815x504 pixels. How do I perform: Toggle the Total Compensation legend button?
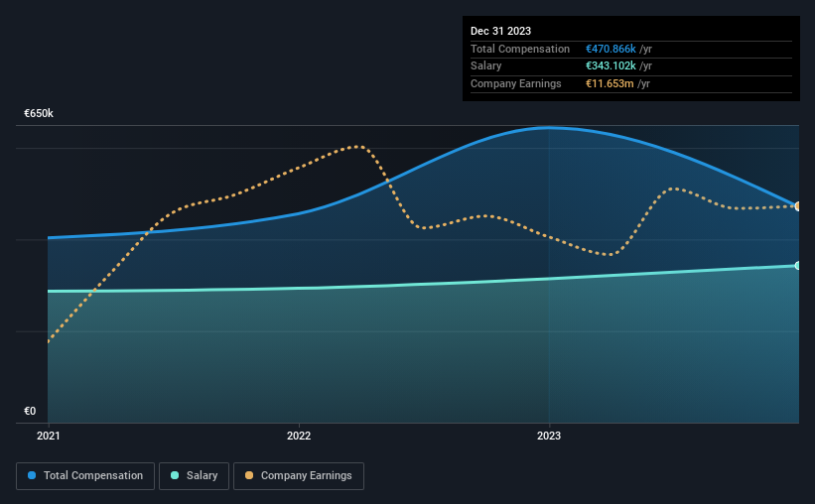85,476
